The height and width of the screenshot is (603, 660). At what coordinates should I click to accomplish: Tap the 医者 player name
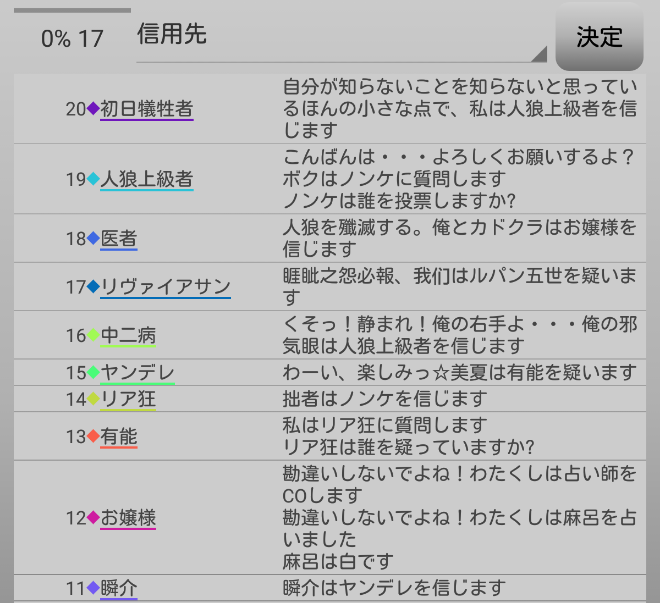(119, 239)
